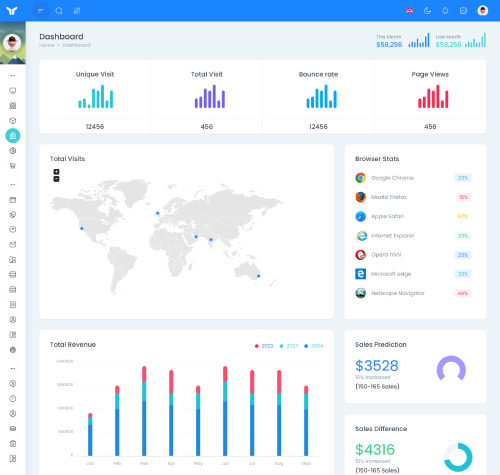Open the calendar sidebar icon
Image resolution: width=500 pixels, height=475 pixels.
click(13, 200)
